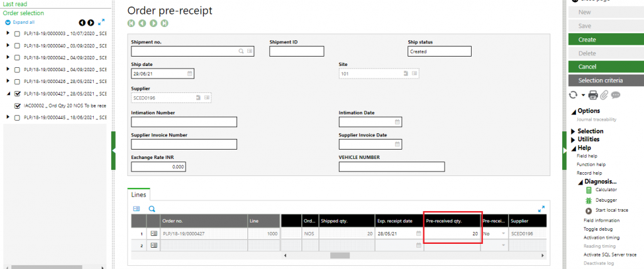The width and height of the screenshot is (644, 269).
Task: Open calendar in Exp. receipt date cell 28/05/21
Action: coord(418,234)
